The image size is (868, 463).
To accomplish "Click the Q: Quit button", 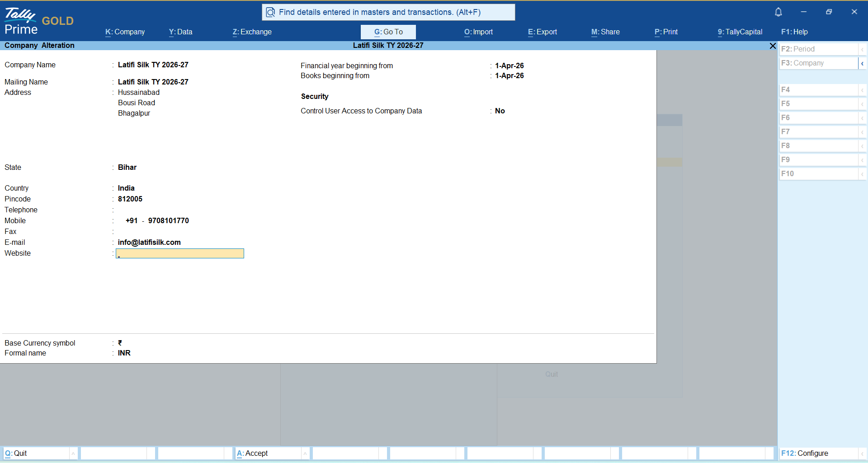I will [x=36, y=454].
